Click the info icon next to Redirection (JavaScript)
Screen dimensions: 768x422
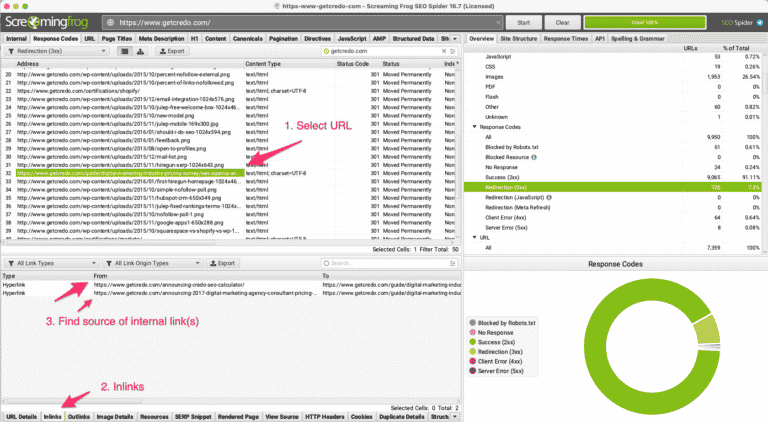point(549,197)
